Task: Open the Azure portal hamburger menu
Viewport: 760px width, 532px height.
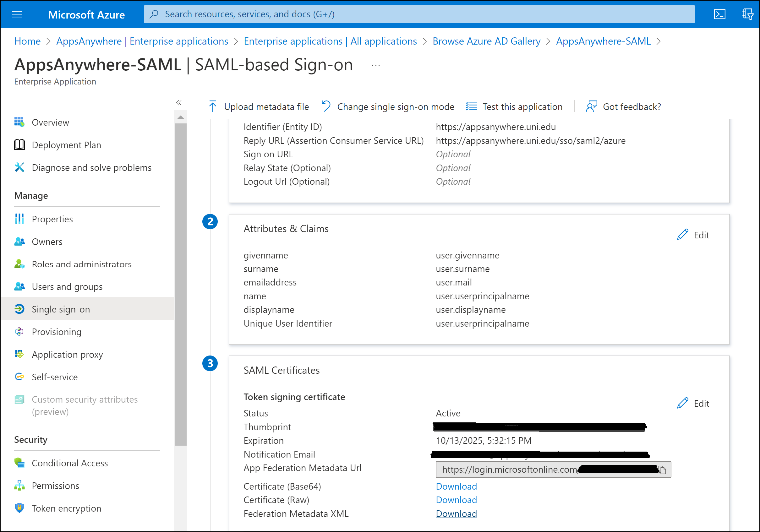Action: click(x=17, y=14)
